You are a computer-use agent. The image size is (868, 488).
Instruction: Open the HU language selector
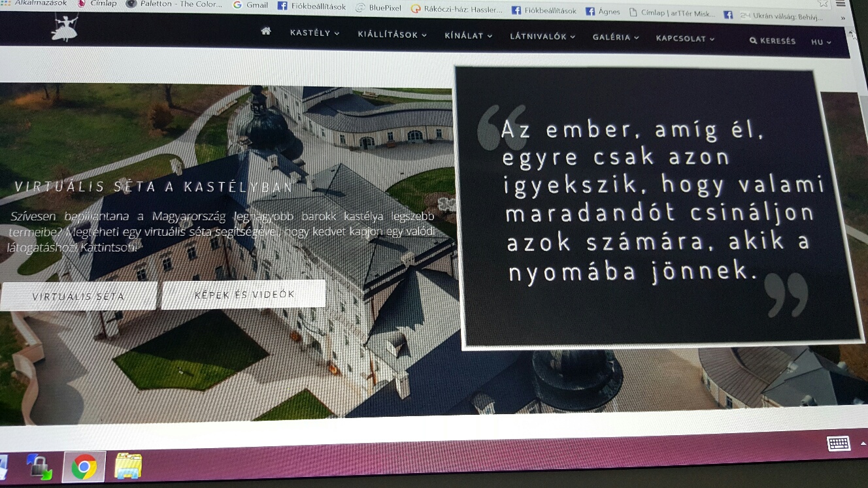click(x=821, y=42)
